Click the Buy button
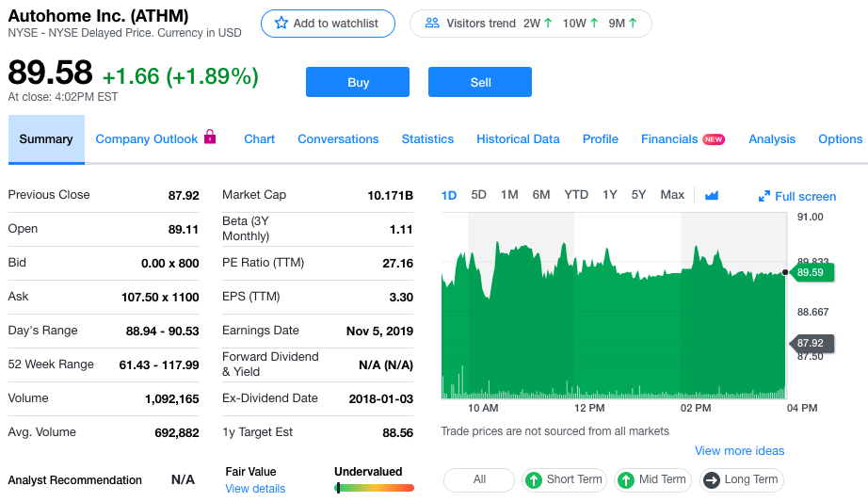 pos(358,82)
